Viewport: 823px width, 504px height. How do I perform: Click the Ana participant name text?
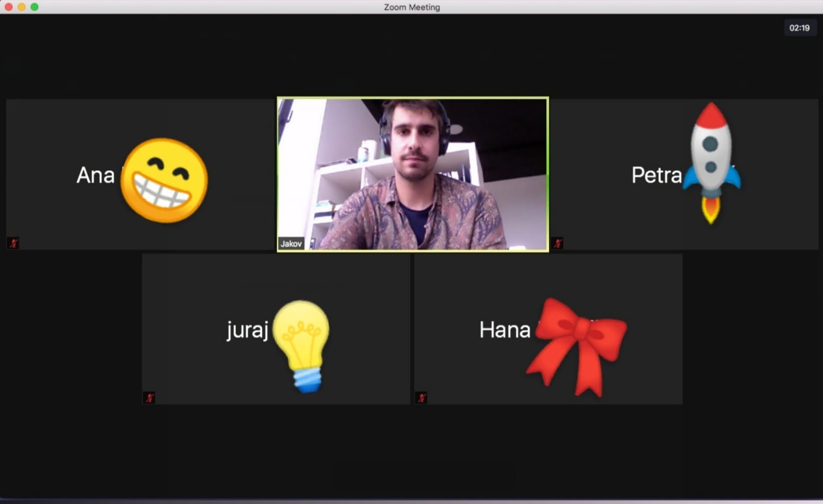click(x=95, y=175)
